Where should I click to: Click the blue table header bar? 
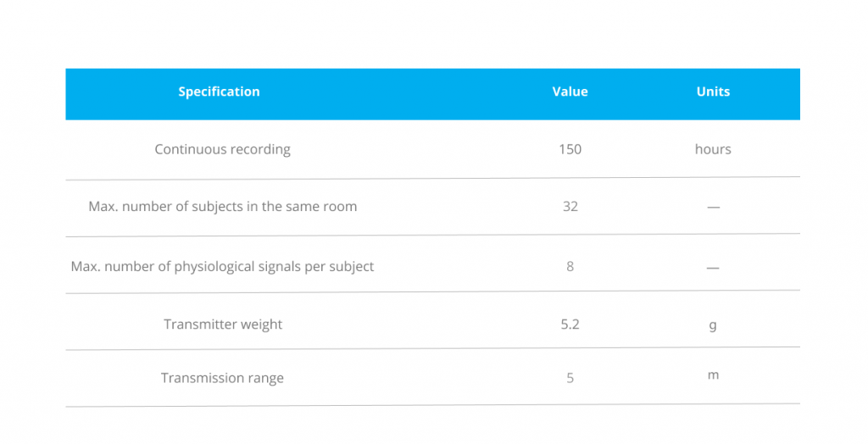pyautogui.click(x=433, y=94)
